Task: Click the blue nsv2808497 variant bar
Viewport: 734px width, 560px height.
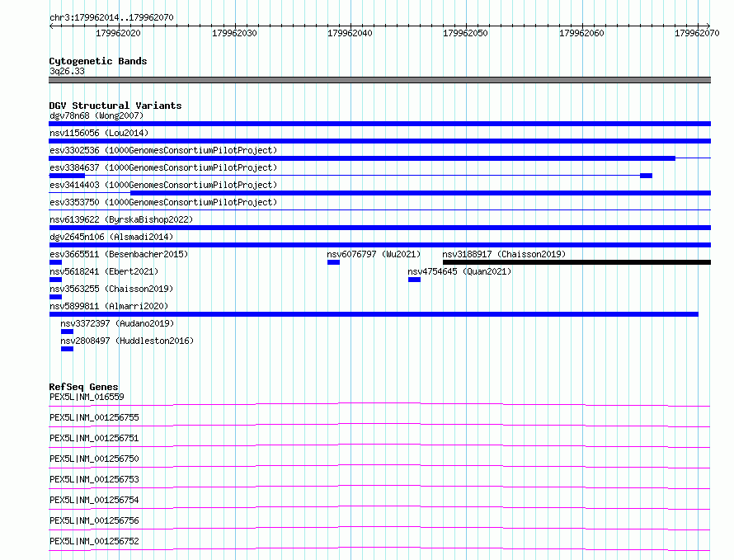Action: click(67, 349)
